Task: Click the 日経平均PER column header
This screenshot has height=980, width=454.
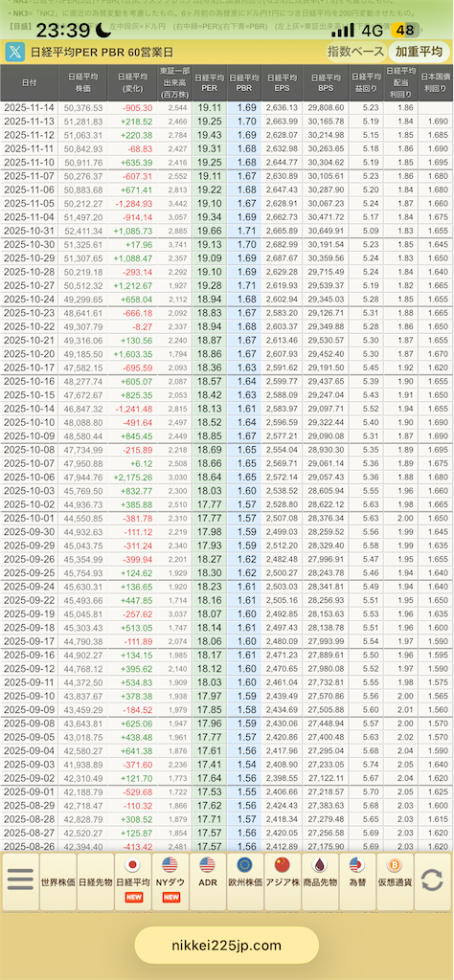Action: 210,82
